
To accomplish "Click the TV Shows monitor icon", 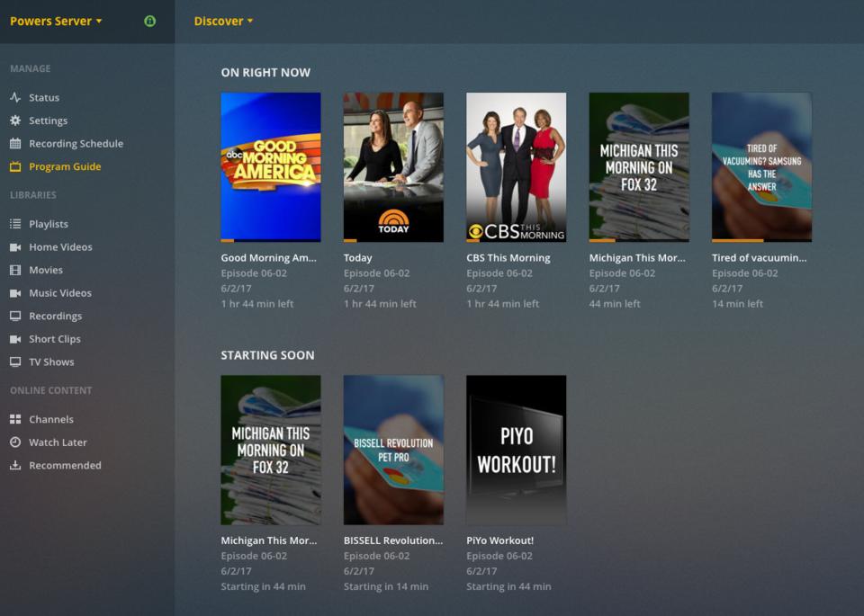I will tap(15, 362).
